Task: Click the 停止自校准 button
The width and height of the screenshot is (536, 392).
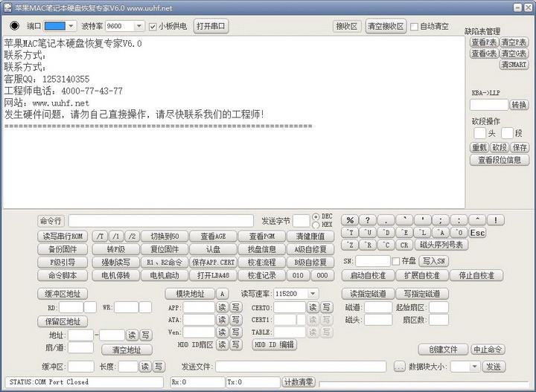Action: coord(476,275)
